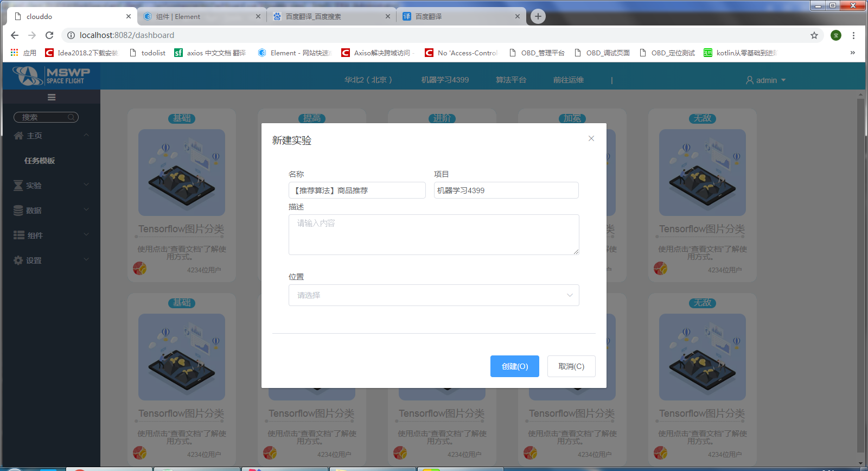Click the list icon beside 组件

pos(19,235)
